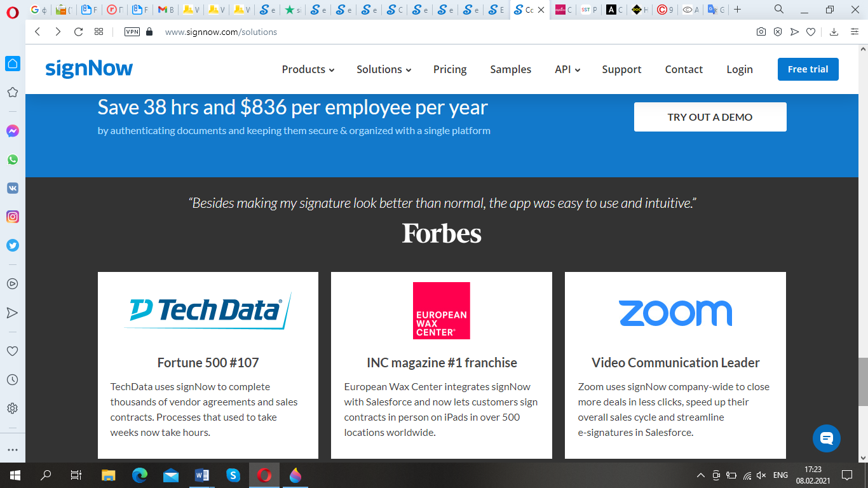Open Opera settings gear in the sidebar
Screen dimensions: 868x488
click(12, 408)
